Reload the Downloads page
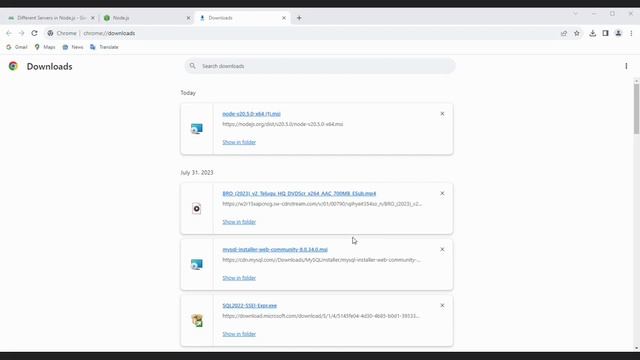This screenshot has height=360, width=640. click(x=34, y=33)
